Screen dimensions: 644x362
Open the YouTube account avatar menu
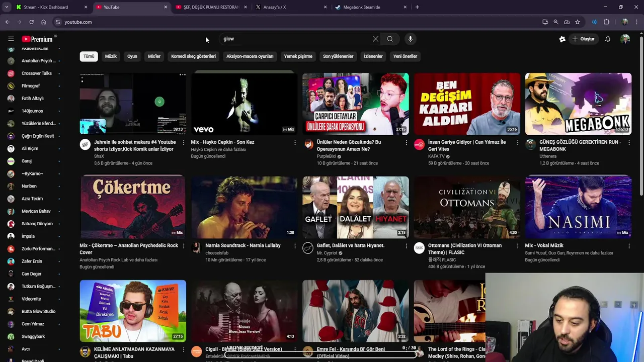coord(625,39)
